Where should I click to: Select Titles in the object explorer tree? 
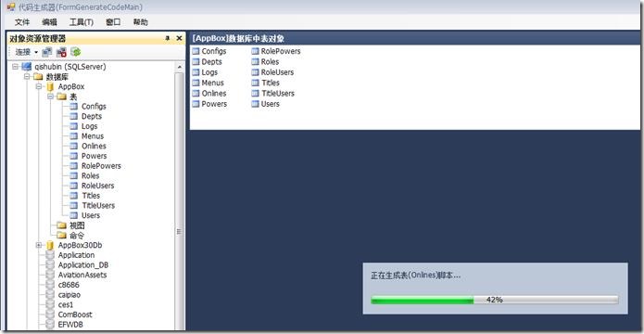pyautogui.click(x=91, y=196)
